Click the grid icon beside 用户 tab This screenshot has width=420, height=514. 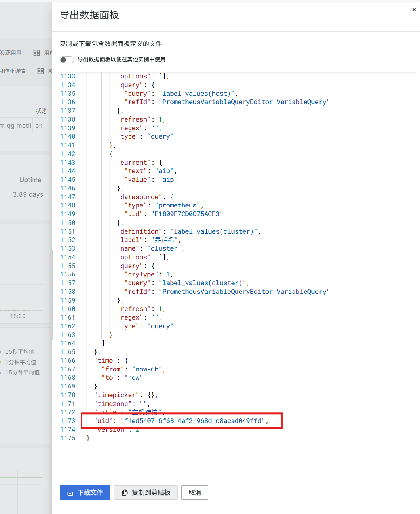click(x=37, y=53)
